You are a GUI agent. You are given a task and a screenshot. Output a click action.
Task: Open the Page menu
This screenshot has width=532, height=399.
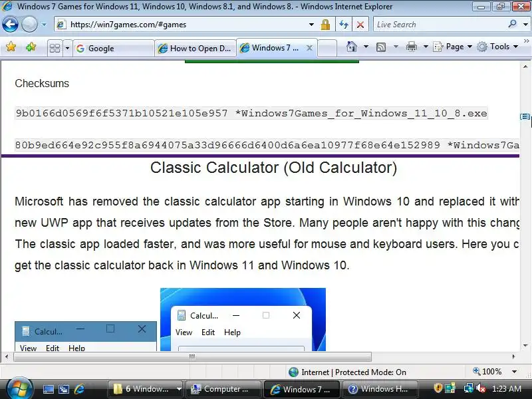pos(453,47)
